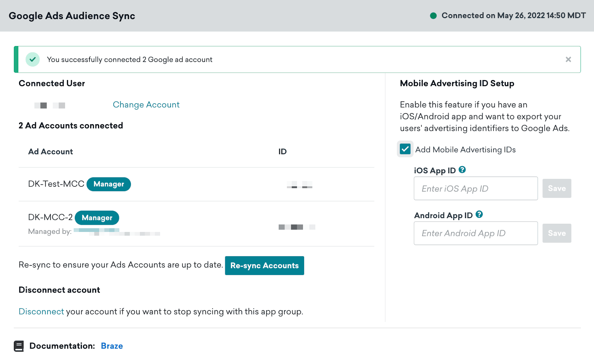
Task: Click the Manager badge next to DK-Test-MCC
Action: pyautogui.click(x=108, y=184)
